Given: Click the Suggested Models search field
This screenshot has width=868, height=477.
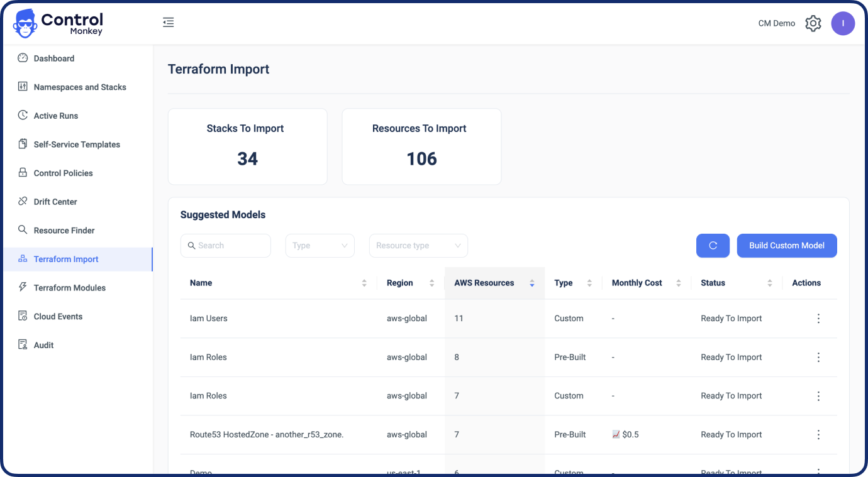Looking at the screenshot, I should pos(230,246).
